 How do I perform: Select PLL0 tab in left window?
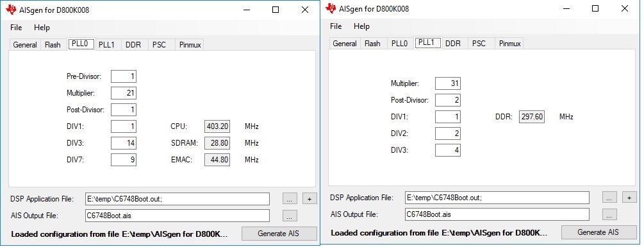(81, 44)
